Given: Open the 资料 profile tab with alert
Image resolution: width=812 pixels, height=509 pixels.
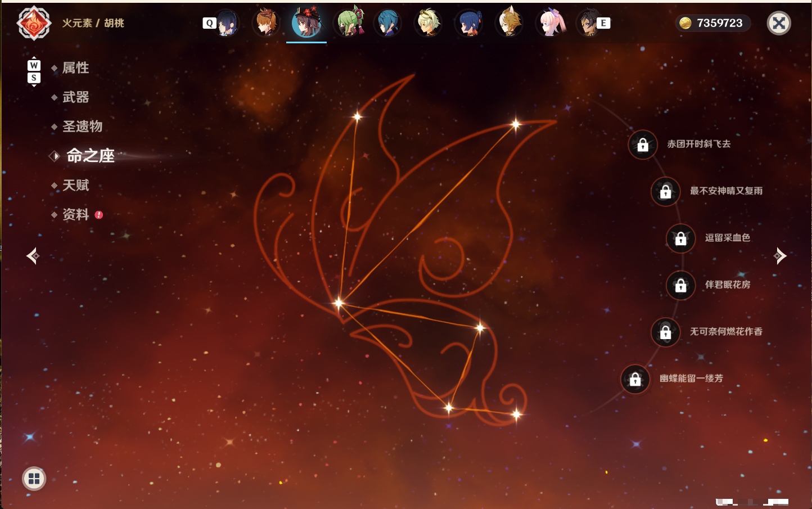Looking at the screenshot, I should point(76,214).
